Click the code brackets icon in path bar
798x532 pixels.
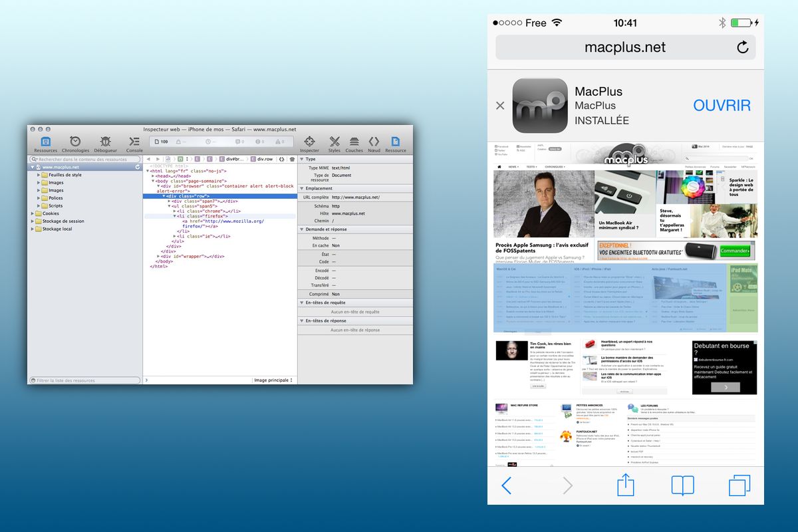coord(281,160)
